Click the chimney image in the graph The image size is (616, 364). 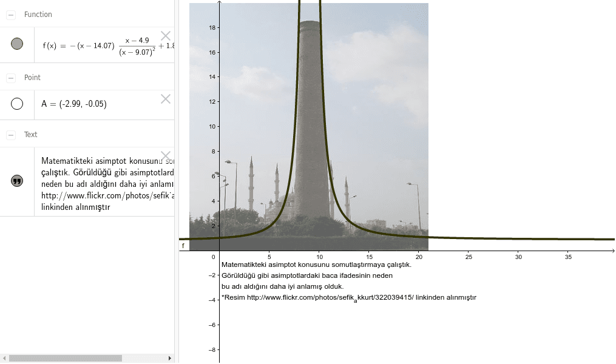tap(309, 126)
